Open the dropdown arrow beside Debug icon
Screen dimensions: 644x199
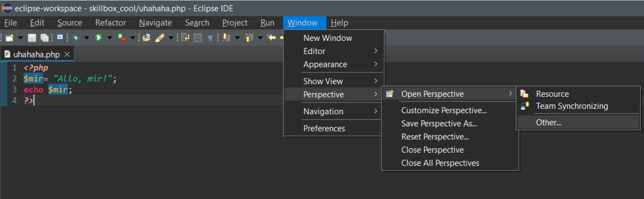coord(87,38)
